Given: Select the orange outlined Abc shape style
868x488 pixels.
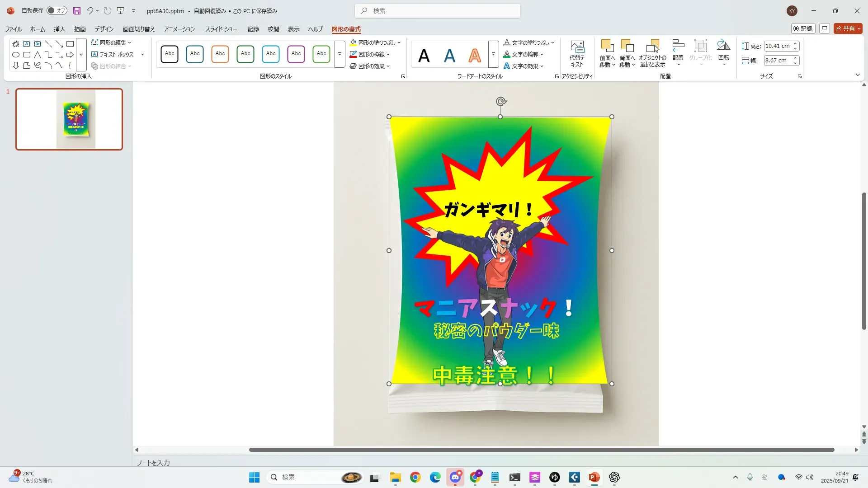Looking at the screenshot, I should tap(220, 54).
